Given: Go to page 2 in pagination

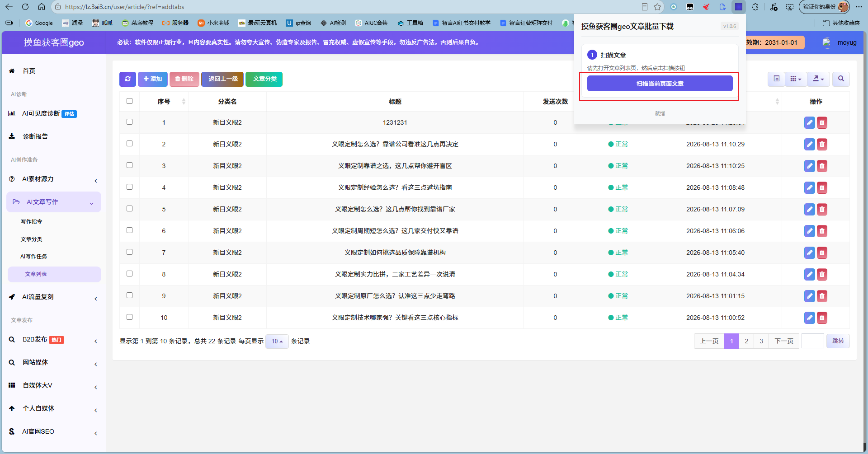Looking at the screenshot, I should tap(746, 341).
